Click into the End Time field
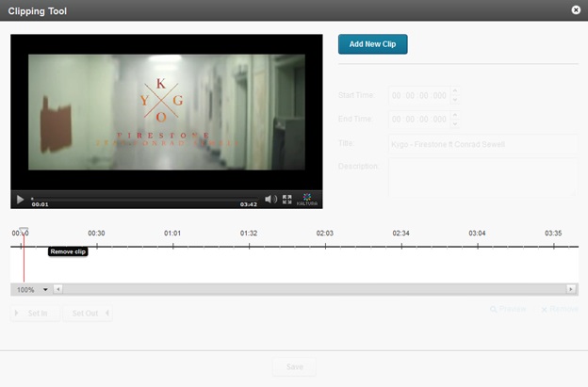Screen dimensions: 588x387 coord(419,120)
